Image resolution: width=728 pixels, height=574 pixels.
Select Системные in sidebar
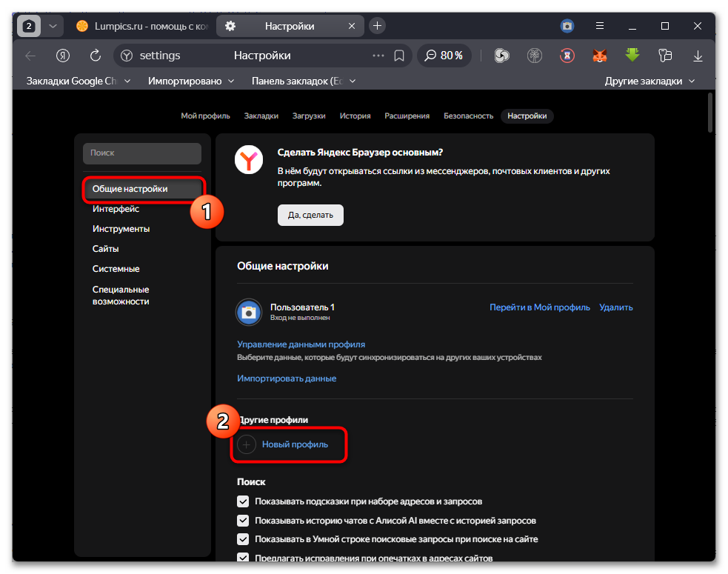pyautogui.click(x=116, y=269)
